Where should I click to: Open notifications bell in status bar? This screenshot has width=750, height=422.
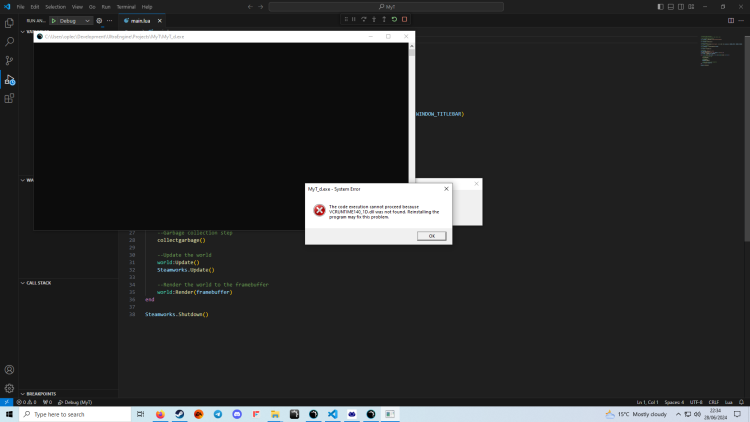[741, 402]
